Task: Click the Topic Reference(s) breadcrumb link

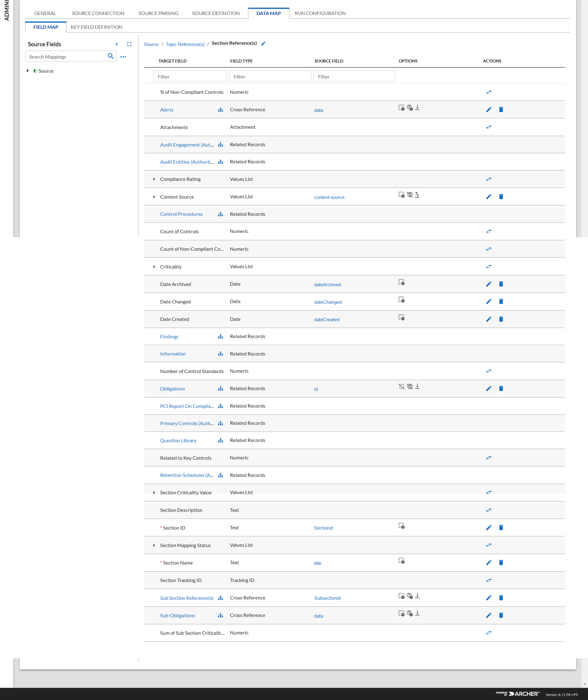Action: point(185,44)
